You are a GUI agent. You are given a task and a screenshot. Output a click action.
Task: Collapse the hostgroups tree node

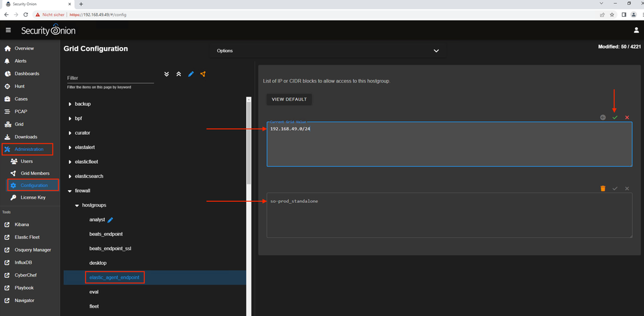(77, 205)
